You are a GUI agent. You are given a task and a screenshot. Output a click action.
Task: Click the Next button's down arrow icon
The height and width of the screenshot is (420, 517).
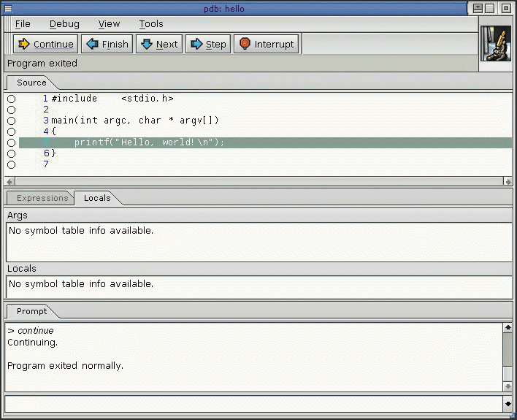coord(147,44)
